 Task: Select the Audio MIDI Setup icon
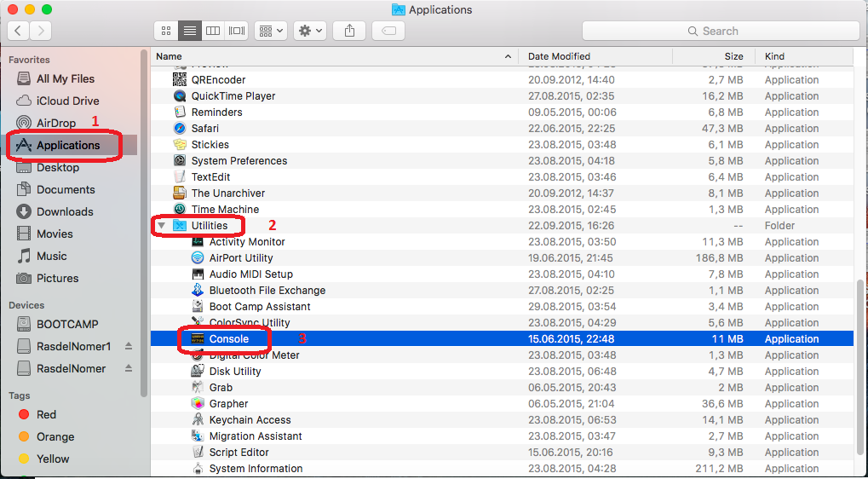coord(198,274)
